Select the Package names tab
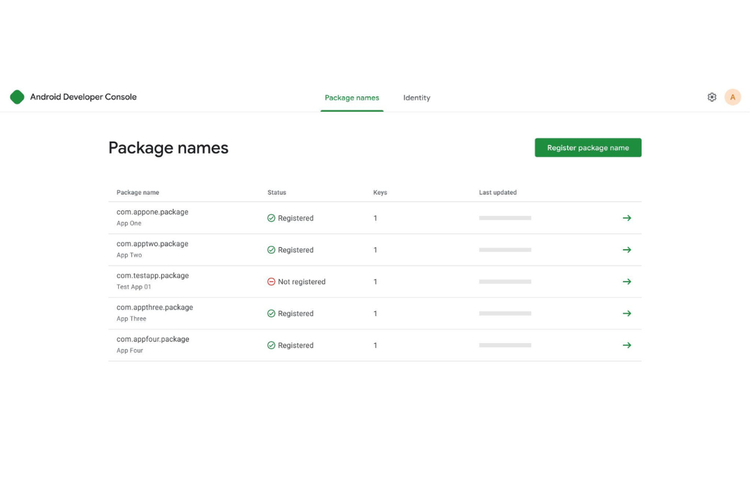 click(x=352, y=98)
